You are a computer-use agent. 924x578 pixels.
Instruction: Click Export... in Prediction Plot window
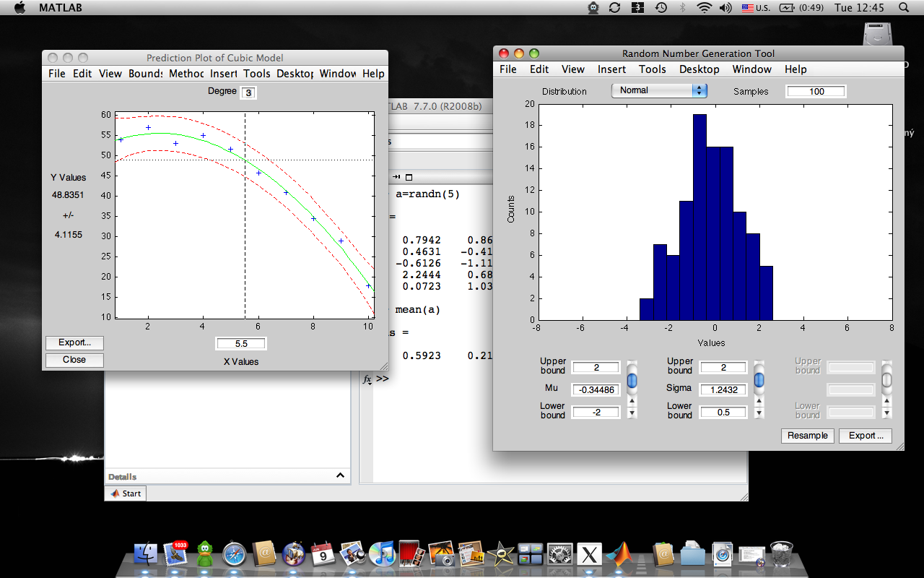pyautogui.click(x=74, y=342)
